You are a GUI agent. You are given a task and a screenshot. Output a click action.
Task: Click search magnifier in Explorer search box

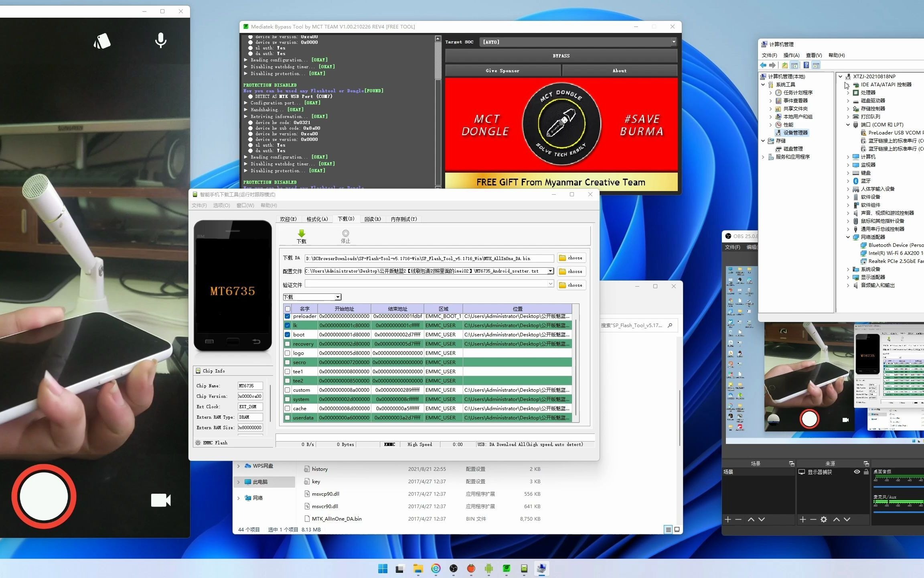coord(670,326)
